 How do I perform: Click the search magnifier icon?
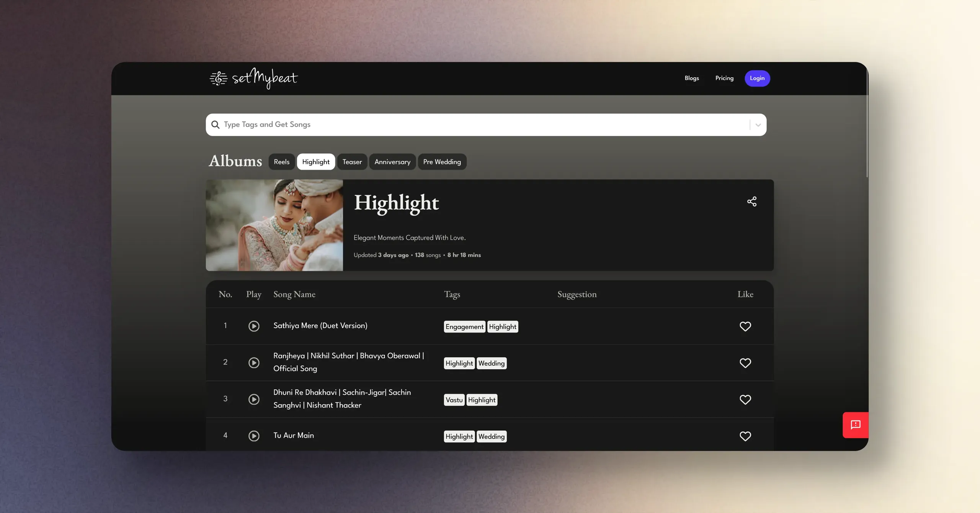216,125
